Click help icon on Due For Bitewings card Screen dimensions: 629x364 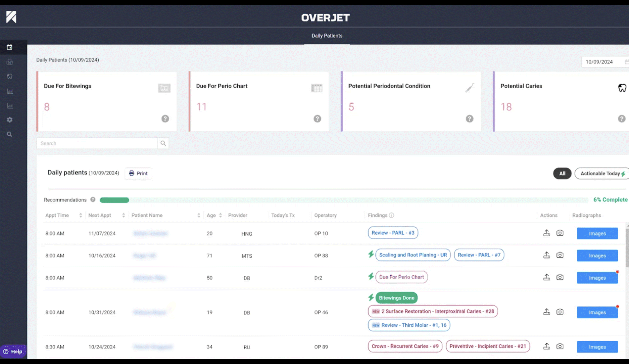tap(165, 119)
